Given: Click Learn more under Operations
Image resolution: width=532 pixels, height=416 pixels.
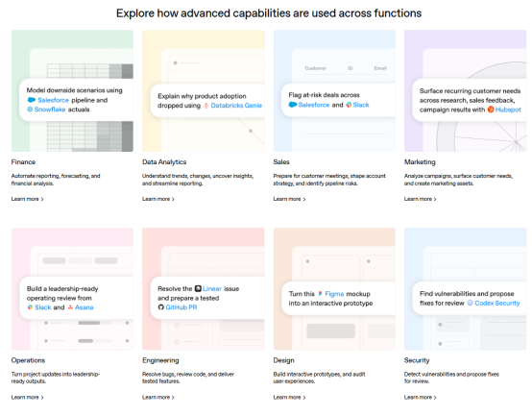Looking at the screenshot, I should click(x=28, y=397).
